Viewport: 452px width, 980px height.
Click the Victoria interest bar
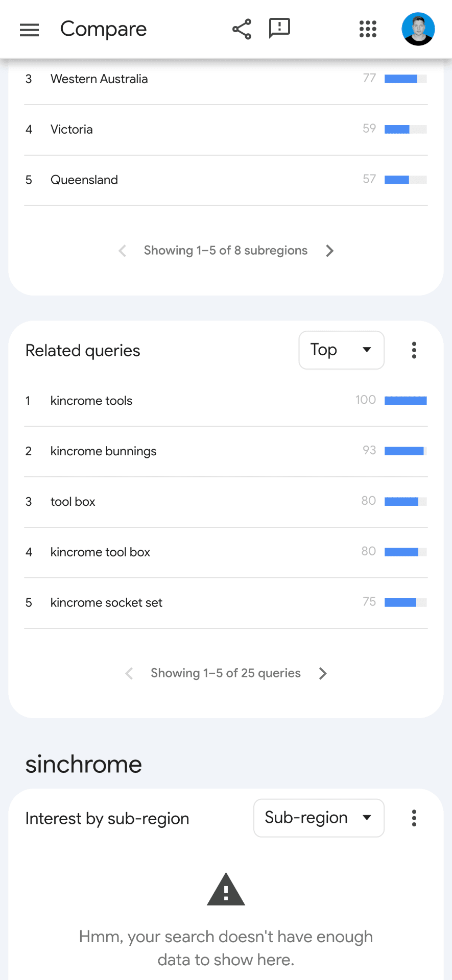(x=406, y=129)
